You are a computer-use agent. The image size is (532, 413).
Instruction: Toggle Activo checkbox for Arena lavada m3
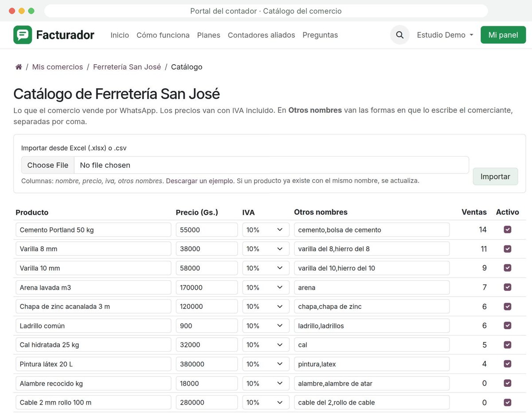tap(508, 287)
